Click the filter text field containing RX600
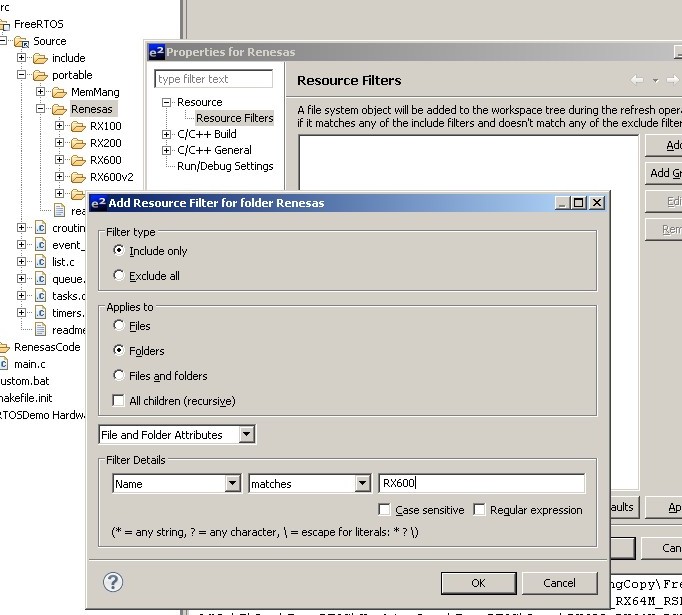 pos(481,484)
